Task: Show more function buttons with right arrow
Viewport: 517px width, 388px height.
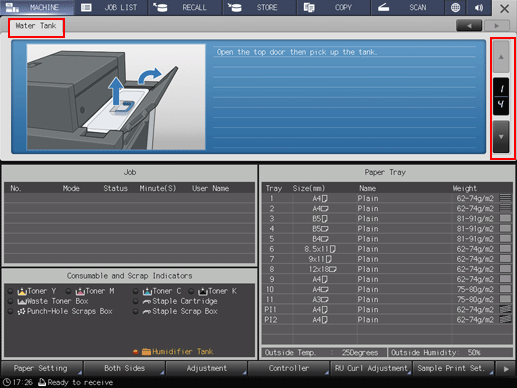Action: (506, 369)
